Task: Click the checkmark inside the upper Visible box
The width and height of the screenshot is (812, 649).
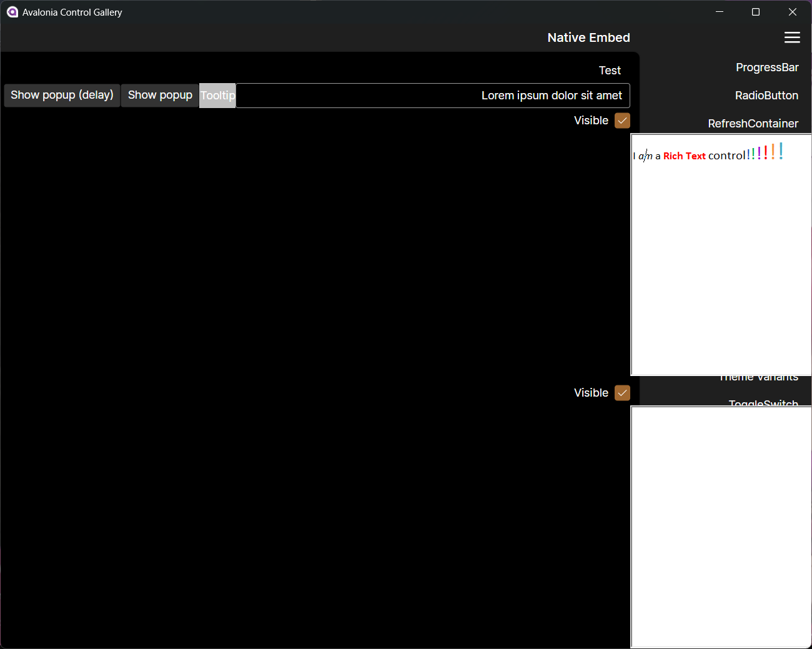Action: pos(622,121)
